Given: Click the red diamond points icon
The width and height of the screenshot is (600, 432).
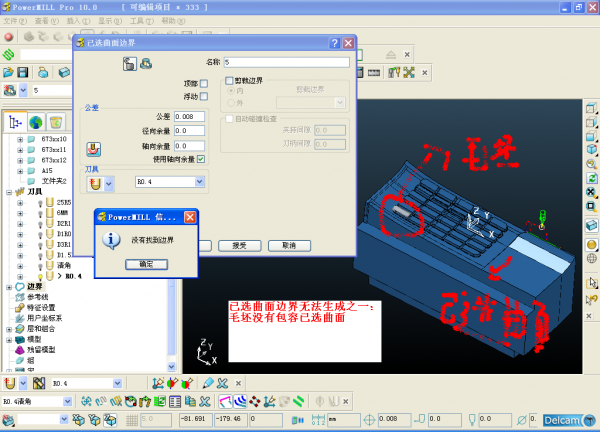Looking at the screenshot, I should [254, 401].
